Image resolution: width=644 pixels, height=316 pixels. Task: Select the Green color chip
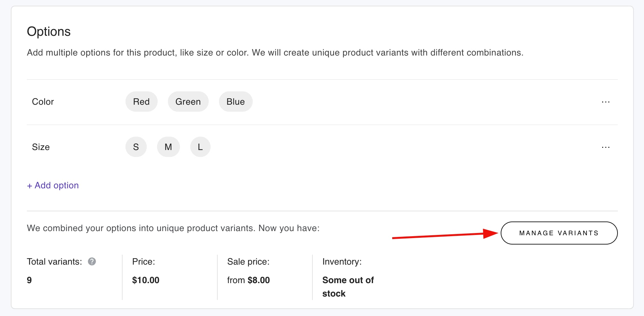coord(188,102)
